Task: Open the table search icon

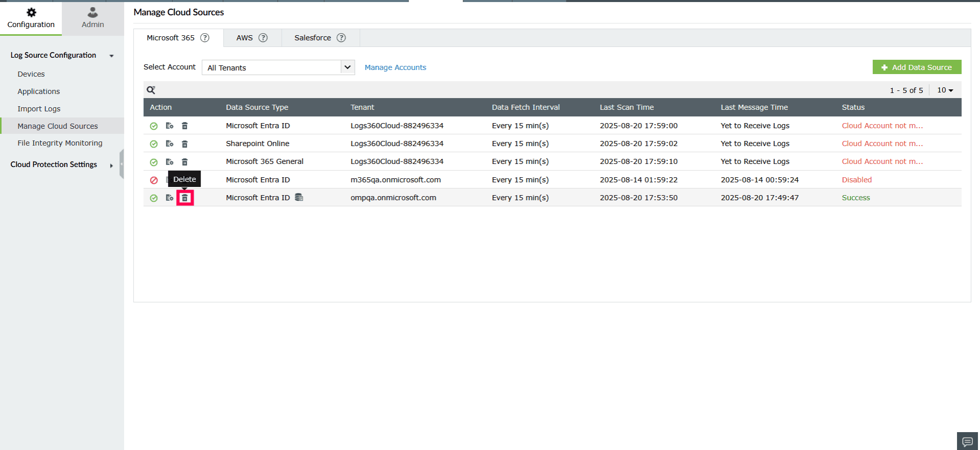Action: tap(151, 90)
